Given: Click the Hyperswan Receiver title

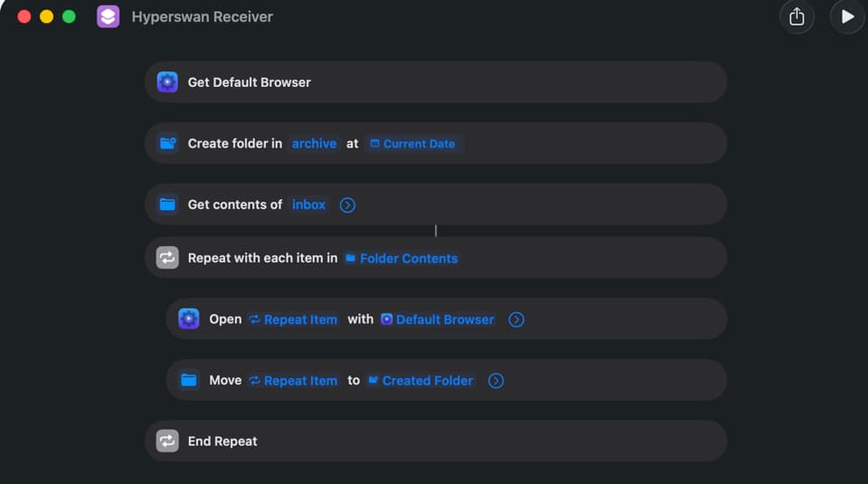Looking at the screenshot, I should [x=202, y=16].
